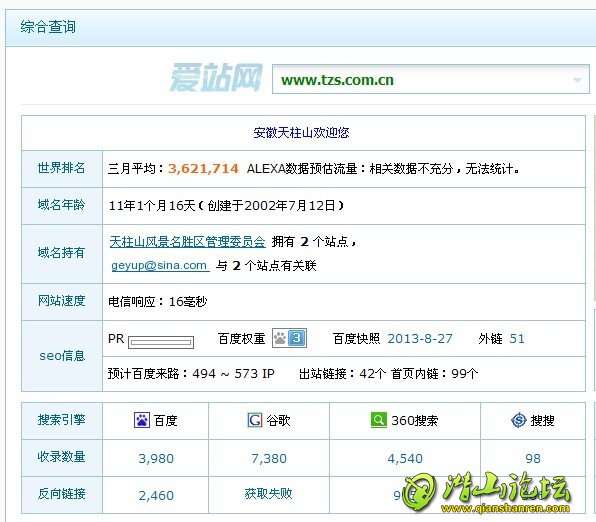Click the 爱站网 logo
The height and width of the screenshot is (522, 596).
[x=216, y=78]
